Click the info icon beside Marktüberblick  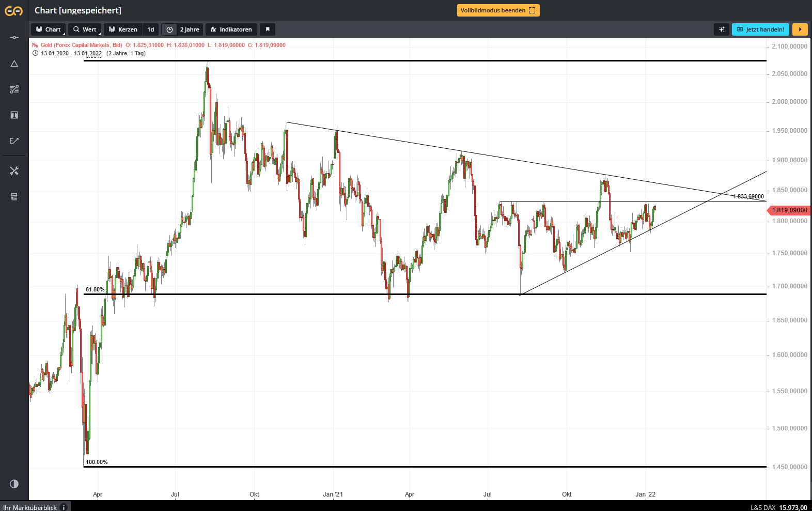tap(64, 507)
